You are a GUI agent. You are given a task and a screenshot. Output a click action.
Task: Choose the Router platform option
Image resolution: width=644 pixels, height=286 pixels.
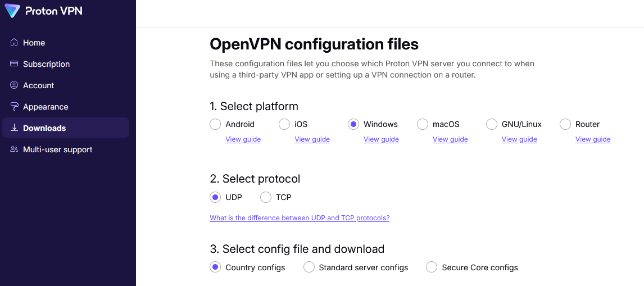[565, 124]
